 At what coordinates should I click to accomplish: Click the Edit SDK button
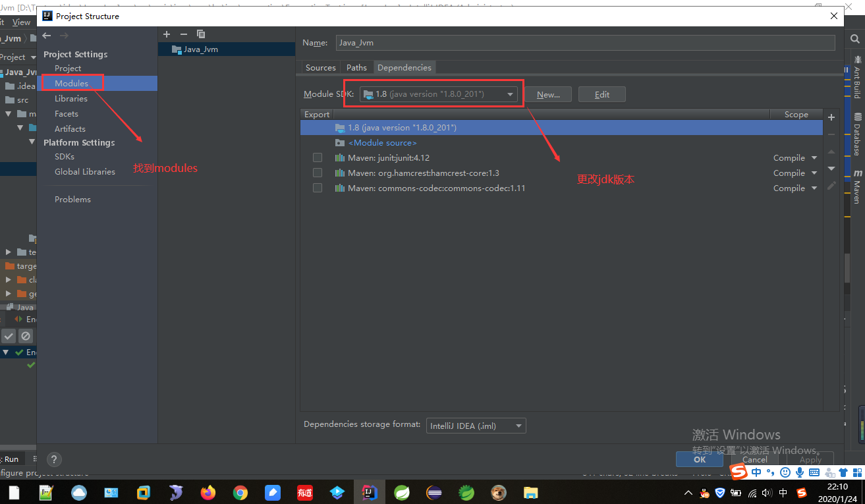click(602, 94)
